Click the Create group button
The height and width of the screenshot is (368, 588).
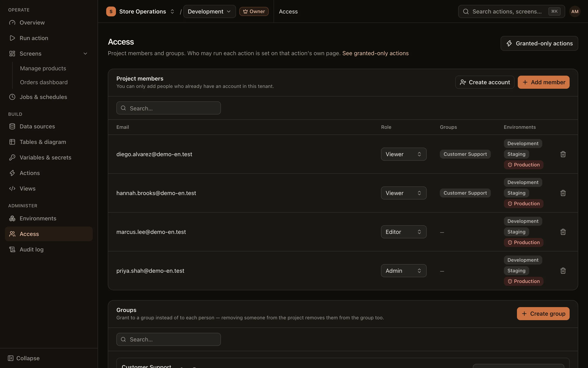[x=543, y=313]
